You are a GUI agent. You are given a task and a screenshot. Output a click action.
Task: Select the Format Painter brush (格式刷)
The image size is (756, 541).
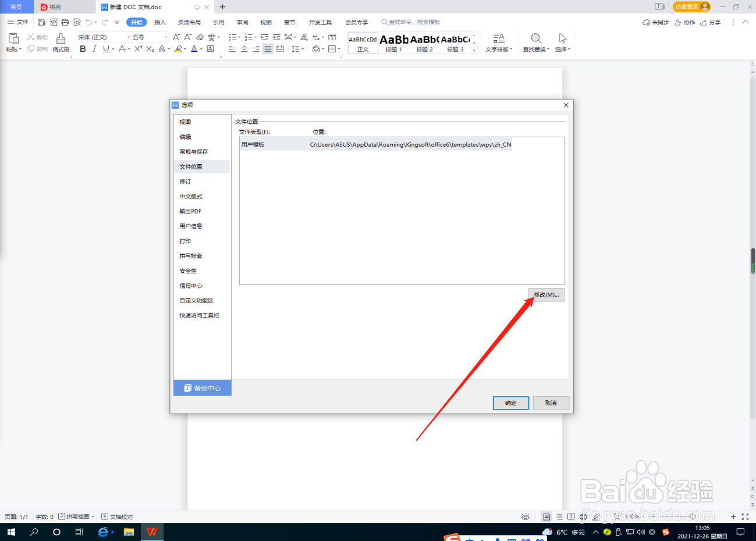[x=61, y=42]
